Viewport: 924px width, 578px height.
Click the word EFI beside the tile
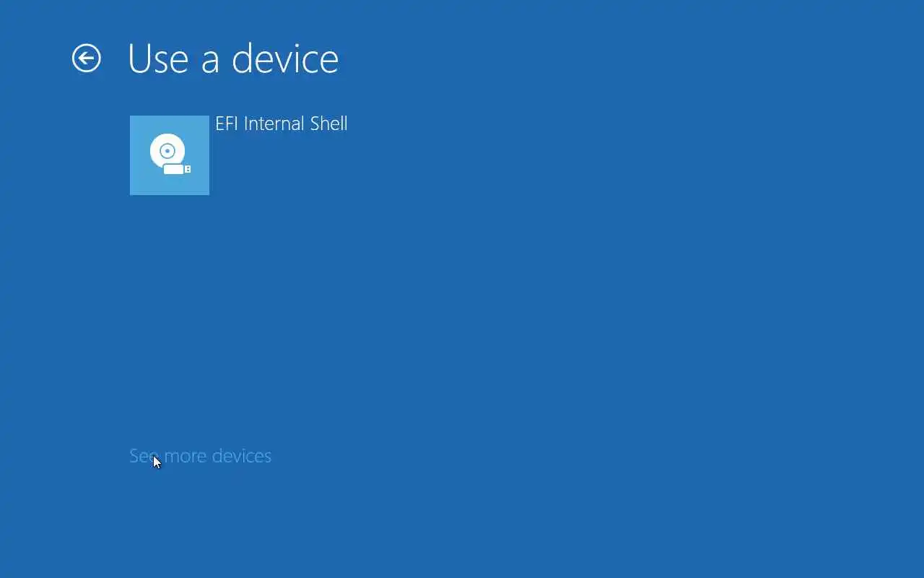(227, 124)
